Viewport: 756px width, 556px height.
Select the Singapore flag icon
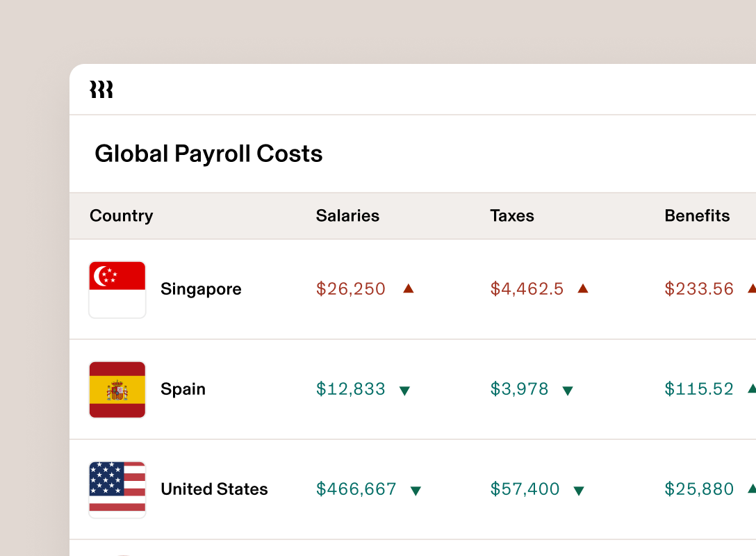117,290
